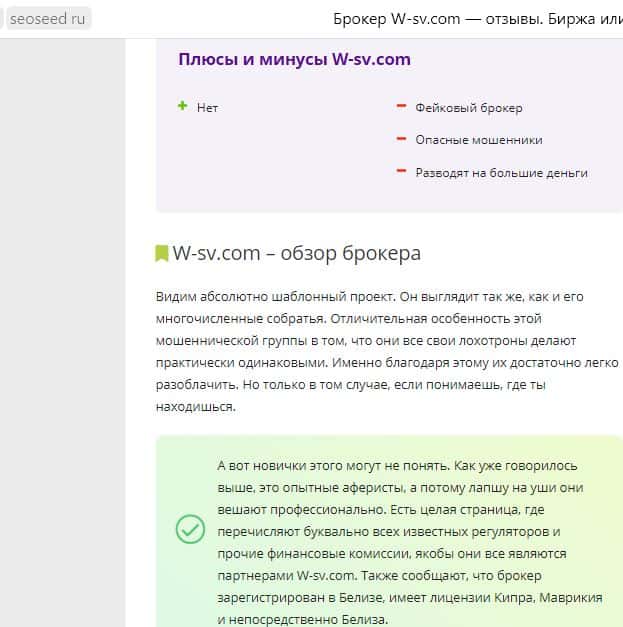Click the text 'Разводят на большие деньги'
Image resolution: width=623 pixels, height=627 pixels.
pyautogui.click(x=501, y=173)
